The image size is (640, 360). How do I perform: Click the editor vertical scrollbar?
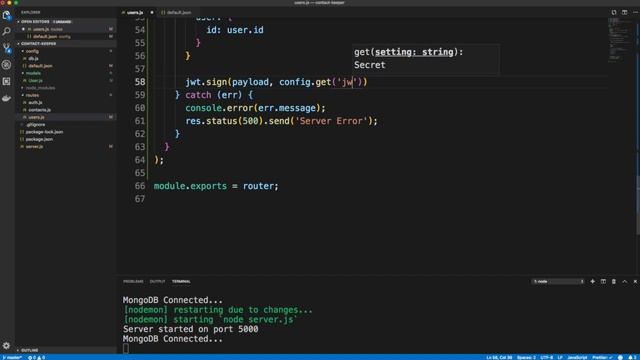coord(638,204)
